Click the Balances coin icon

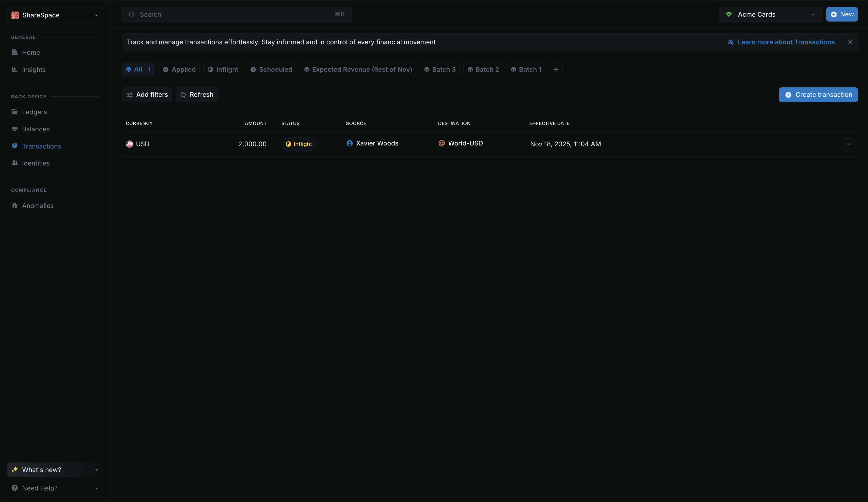[15, 129]
